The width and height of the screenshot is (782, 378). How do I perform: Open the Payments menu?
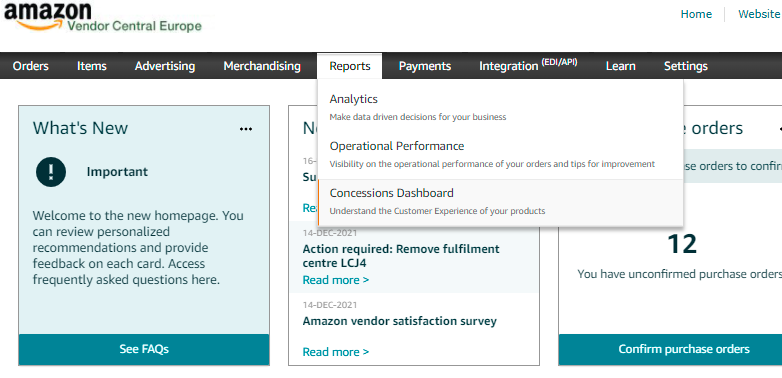tap(425, 66)
